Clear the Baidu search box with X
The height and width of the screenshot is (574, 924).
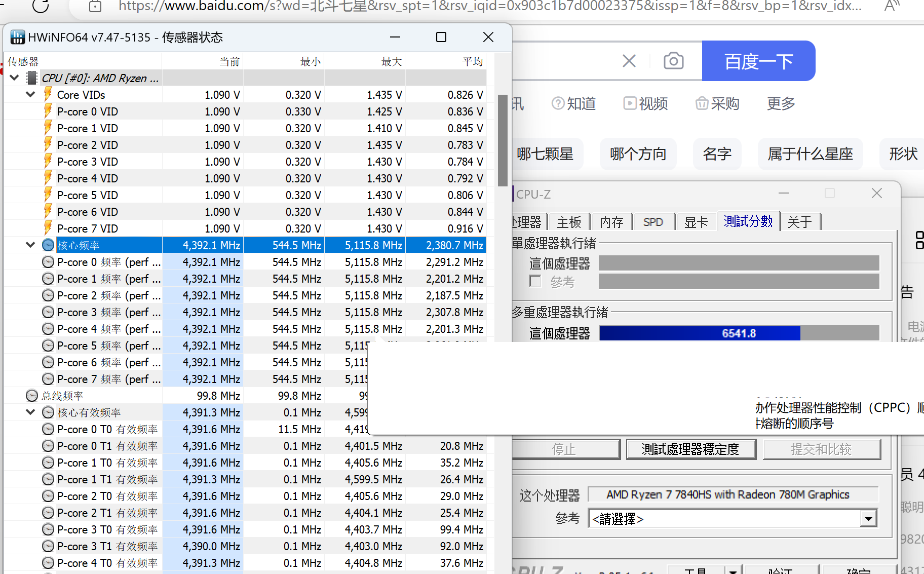(x=629, y=61)
